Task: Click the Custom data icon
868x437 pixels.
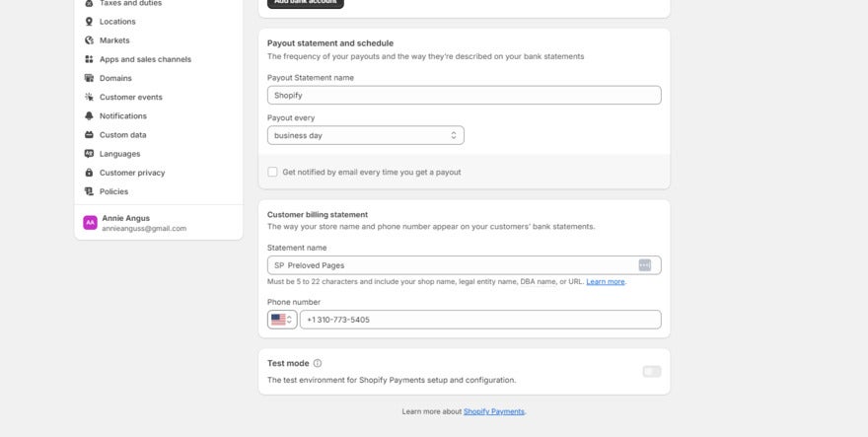Action: (89, 134)
